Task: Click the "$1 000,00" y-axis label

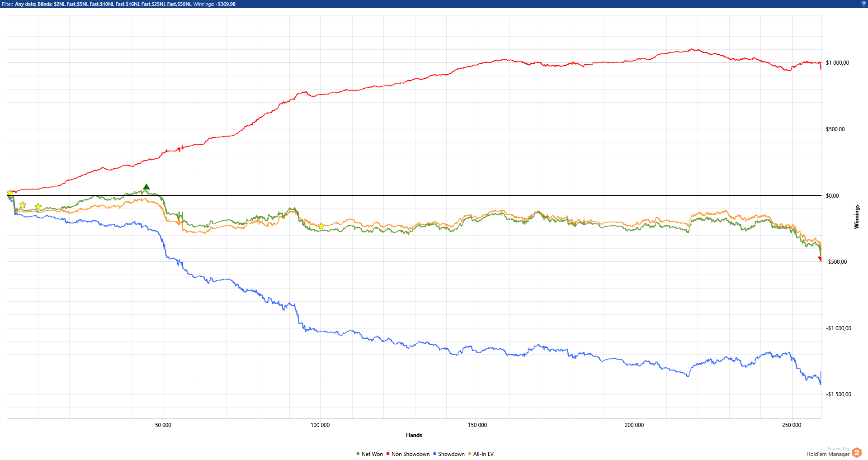Action: coord(837,63)
